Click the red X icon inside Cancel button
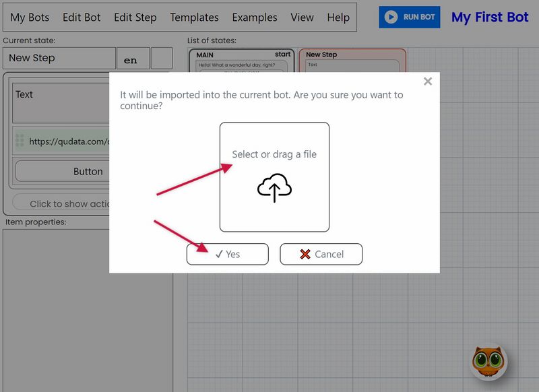The width and height of the screenshot is (539, 392). click(307, 254)
